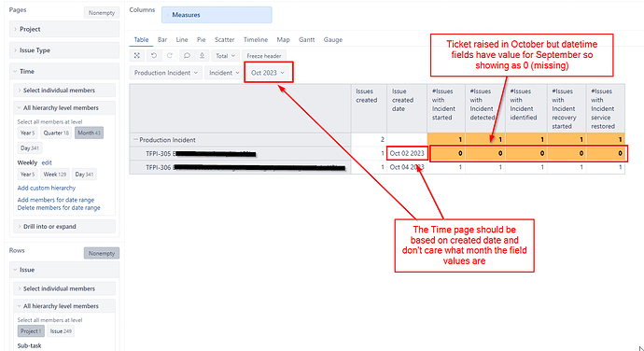Open the Production Incident project dropdown
The image size is (644, 351).
[166, 73]
